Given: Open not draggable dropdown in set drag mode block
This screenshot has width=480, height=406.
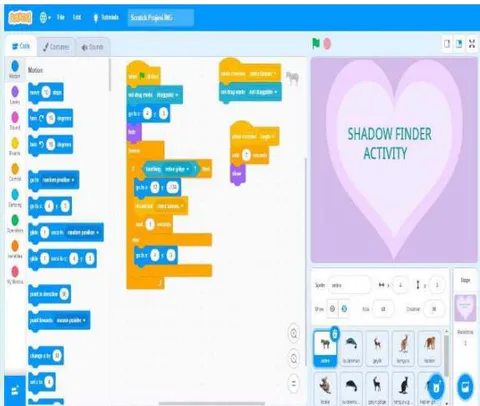Looking at the screenshot, I should 263,92.
